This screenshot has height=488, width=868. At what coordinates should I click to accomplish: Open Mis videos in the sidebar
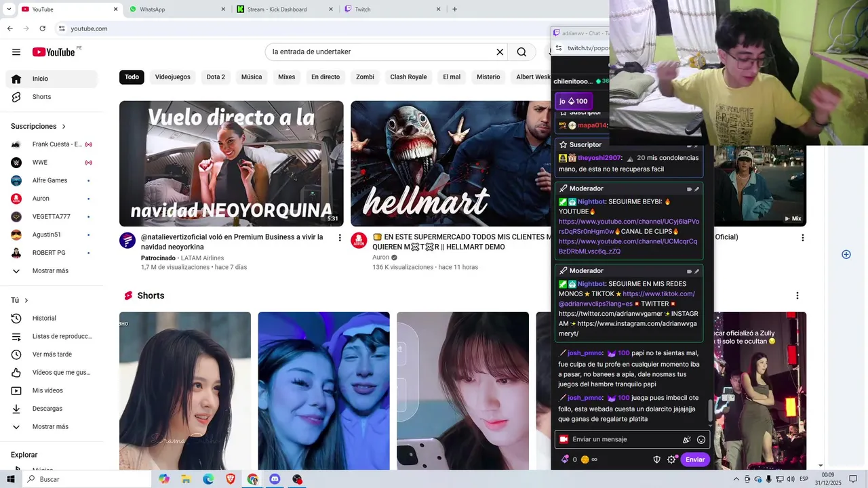tap(52, 390)
